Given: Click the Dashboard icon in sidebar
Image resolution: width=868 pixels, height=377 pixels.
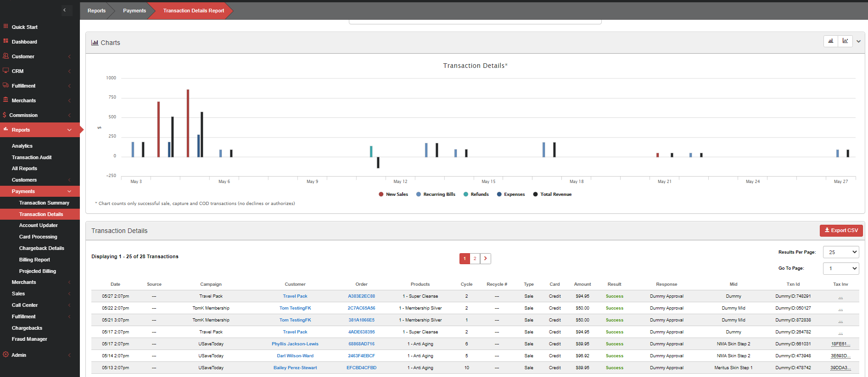Looking at the screenshot, I should point(6,41).
